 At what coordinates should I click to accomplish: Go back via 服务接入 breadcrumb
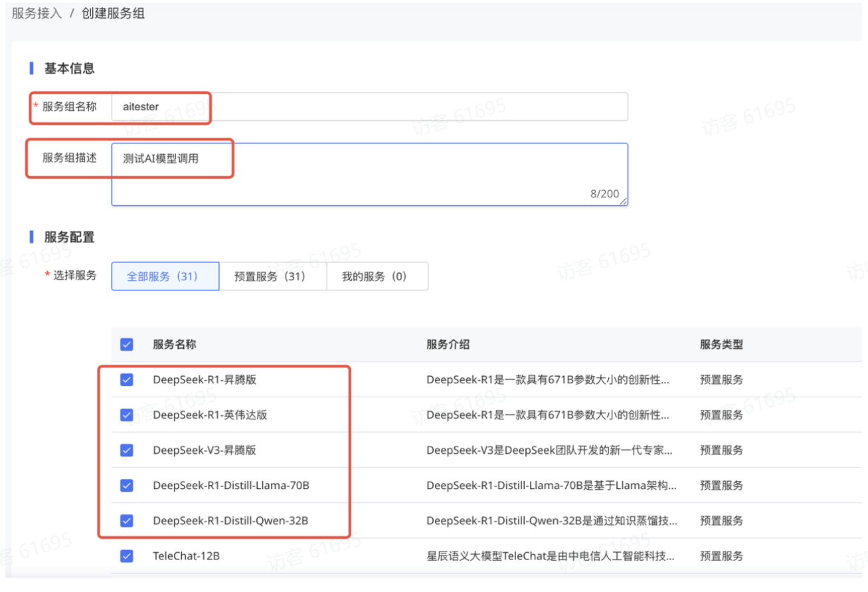tap(37, 13)
